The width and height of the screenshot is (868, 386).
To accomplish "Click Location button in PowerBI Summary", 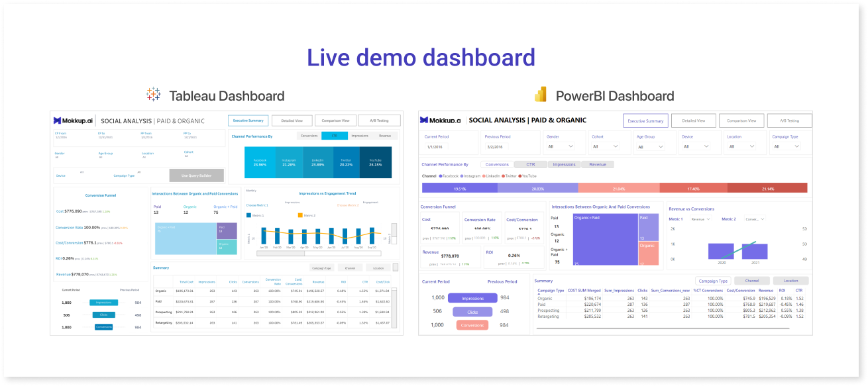I will 791,281.
